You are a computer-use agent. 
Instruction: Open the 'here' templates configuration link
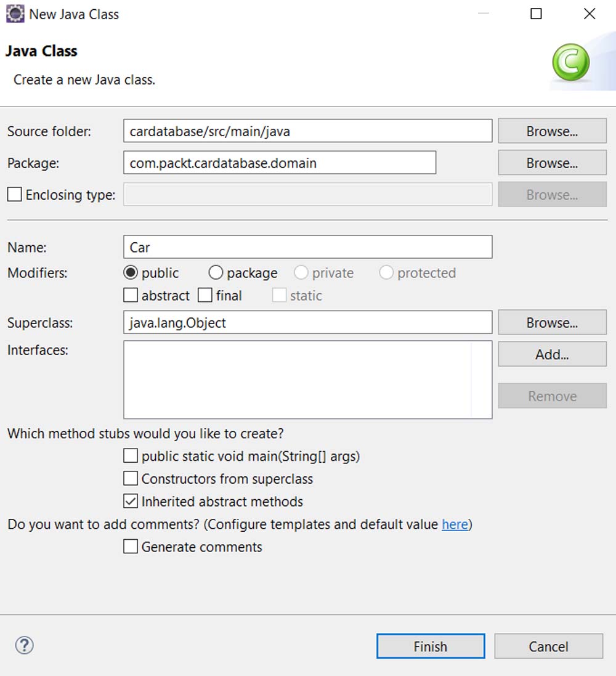tap(455, 524)
